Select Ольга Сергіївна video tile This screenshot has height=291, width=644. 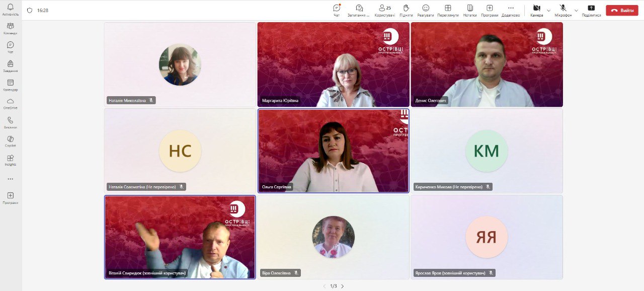334,151
